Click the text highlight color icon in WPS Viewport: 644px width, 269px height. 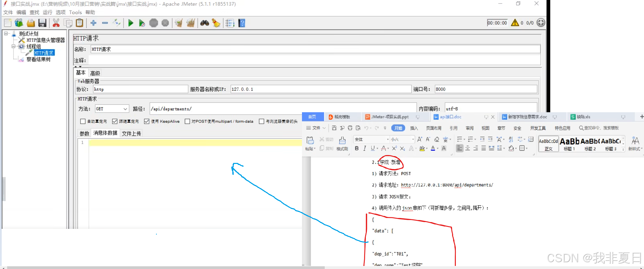pyautogui.click(x=422, y=148)
